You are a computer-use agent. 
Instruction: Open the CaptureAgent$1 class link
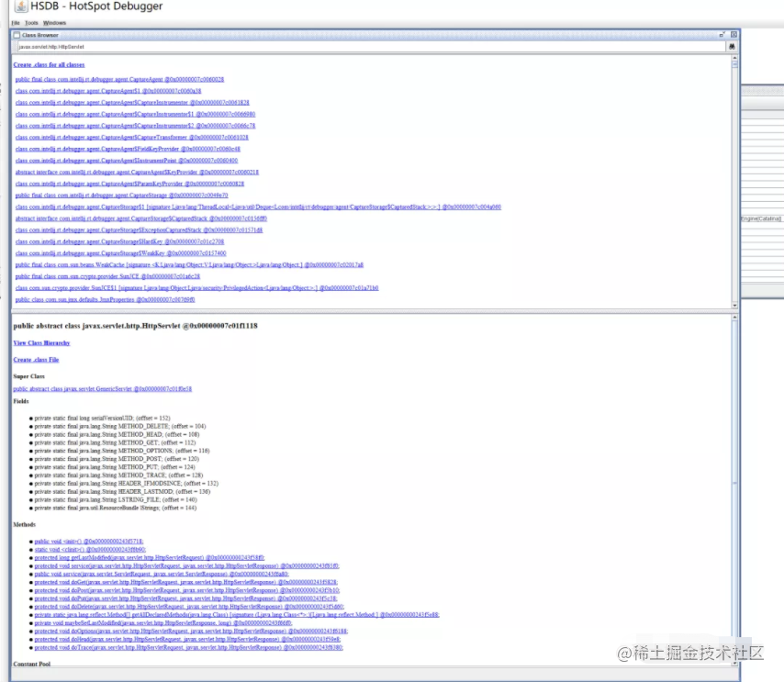108,91
